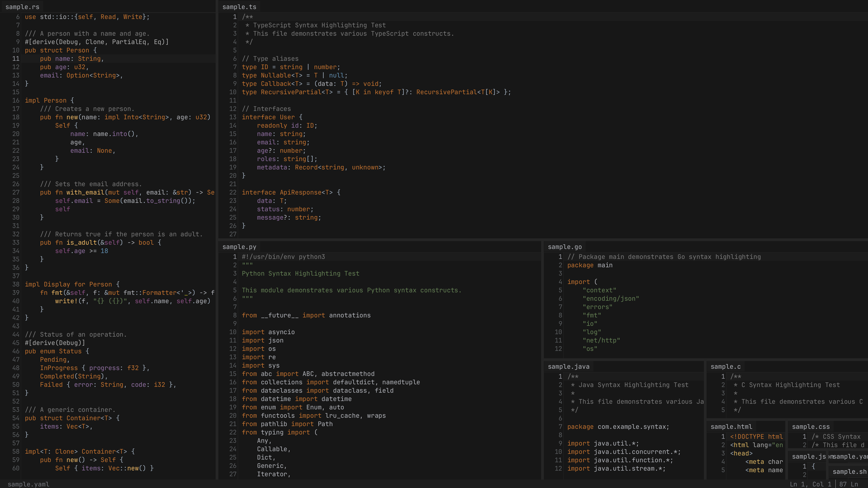868x488 pixels.
Task: Select the sample.html tab
Action: 731,427
